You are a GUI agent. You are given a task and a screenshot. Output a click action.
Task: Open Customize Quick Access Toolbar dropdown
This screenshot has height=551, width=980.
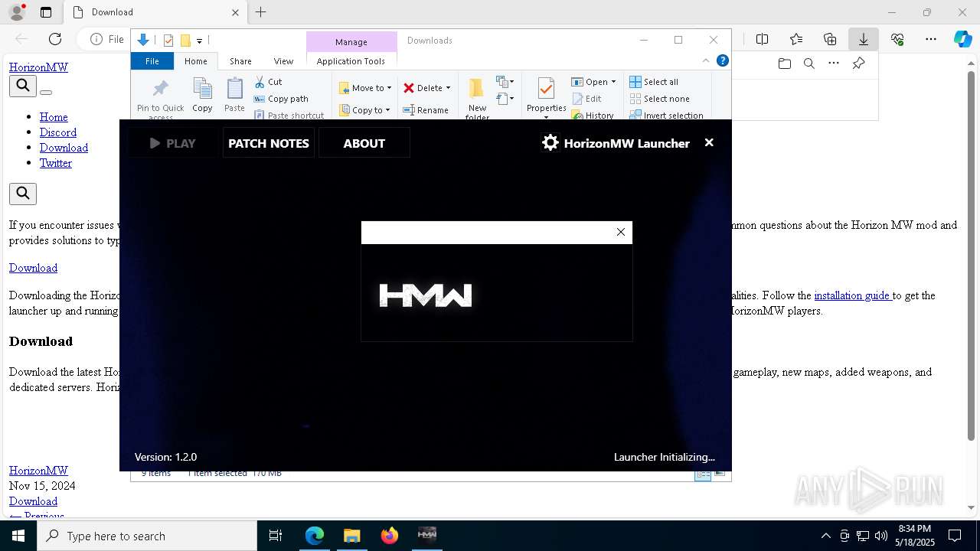click(199, 41)
